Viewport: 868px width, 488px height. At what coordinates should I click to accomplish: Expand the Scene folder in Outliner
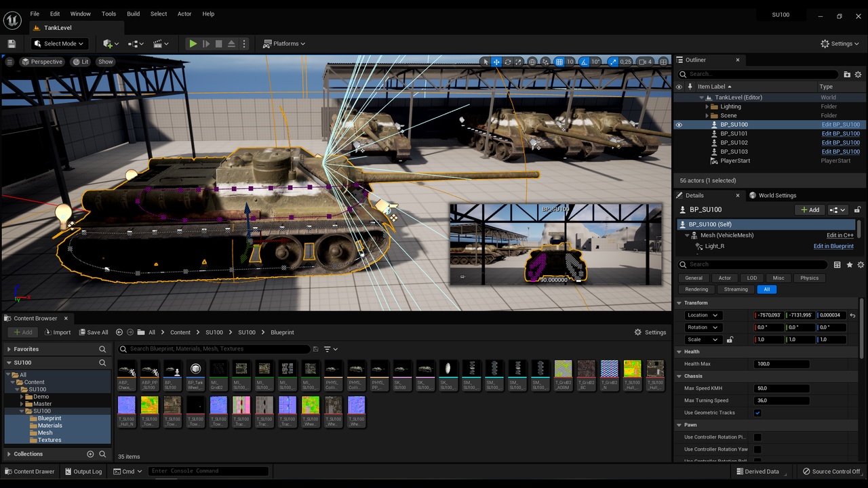[707, 115]
